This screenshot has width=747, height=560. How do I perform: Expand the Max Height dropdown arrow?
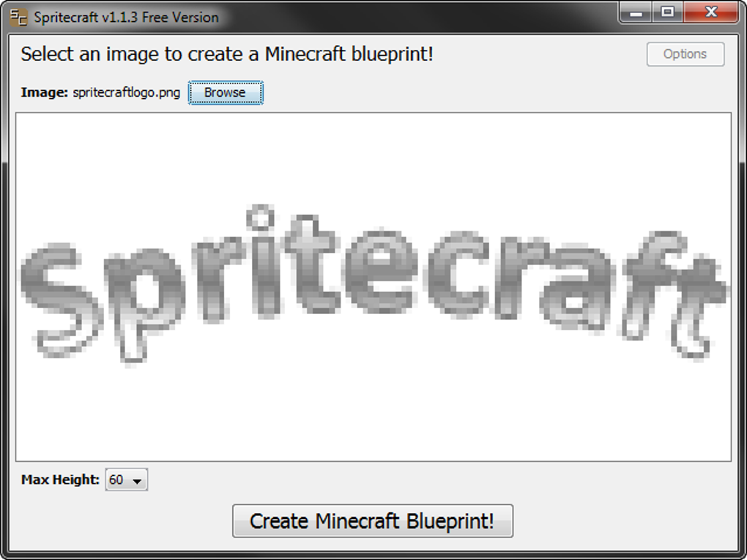[x=137, y=481]
